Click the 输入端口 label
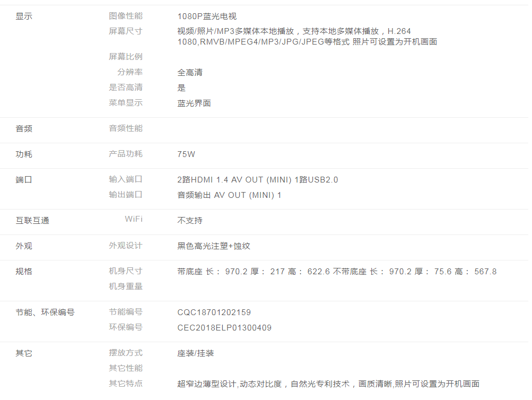532x400 pixels. (126, 180)
